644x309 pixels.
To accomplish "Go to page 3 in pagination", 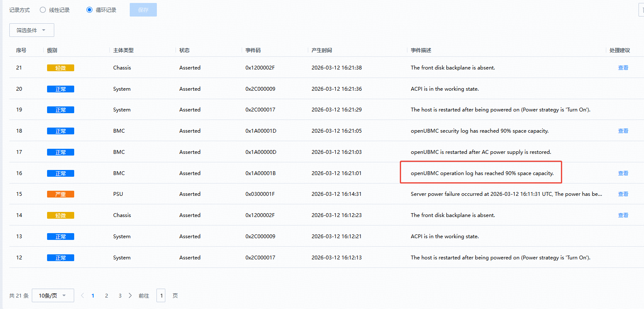I will (120, 295).
